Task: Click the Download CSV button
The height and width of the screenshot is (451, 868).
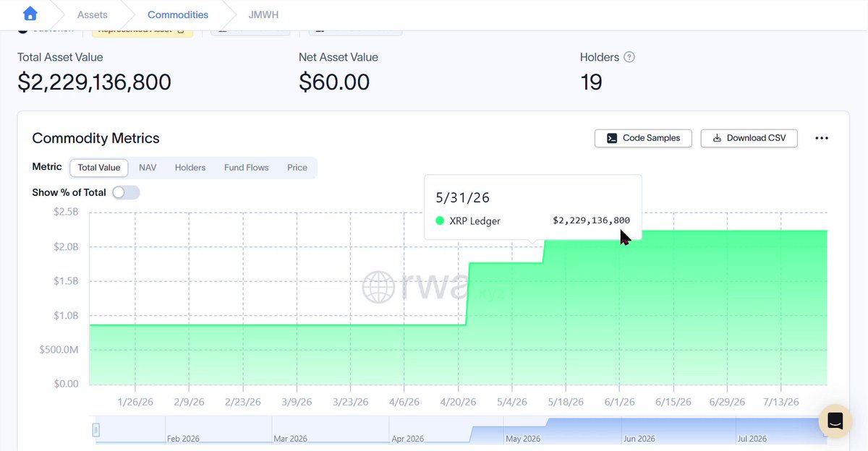Action: click(x=749, y=138)
